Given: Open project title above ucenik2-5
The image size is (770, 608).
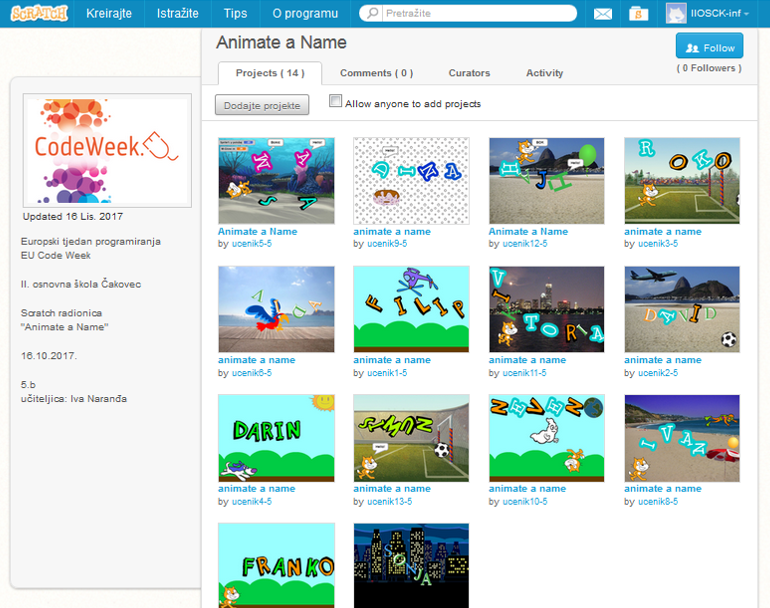Looking at the screenshot, I should click(x=662, y=360).
